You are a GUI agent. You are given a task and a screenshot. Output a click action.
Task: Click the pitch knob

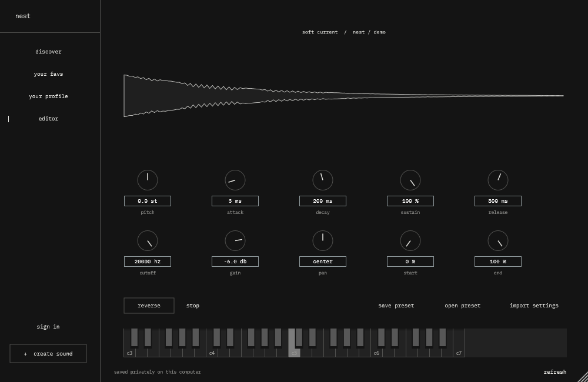(148, 180)
